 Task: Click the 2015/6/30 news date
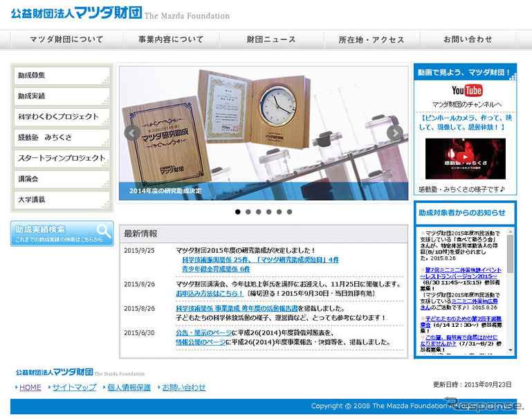[139, 332]
